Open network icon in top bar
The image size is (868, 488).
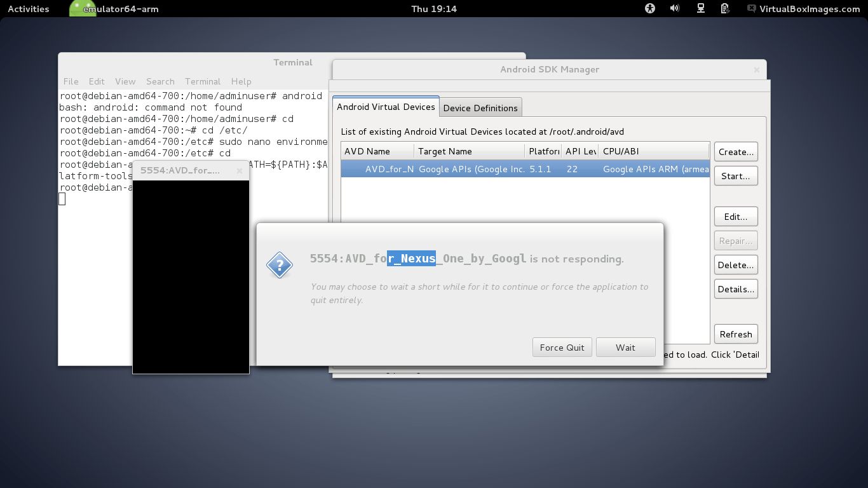tap(700, 9)
